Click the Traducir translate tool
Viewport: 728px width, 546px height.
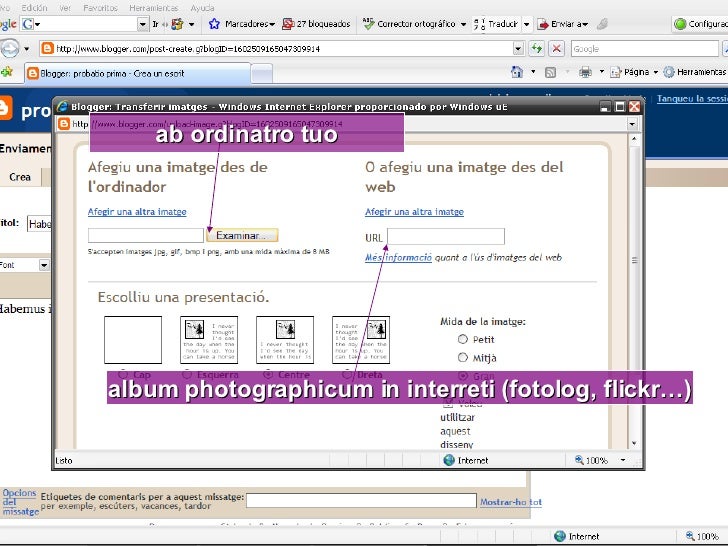point(496,24)
